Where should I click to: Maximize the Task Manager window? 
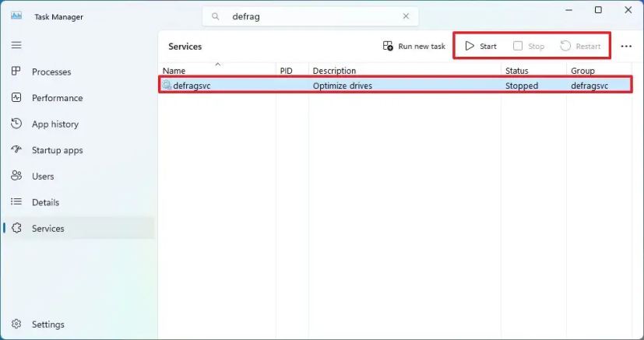click(x=598, y=10)
